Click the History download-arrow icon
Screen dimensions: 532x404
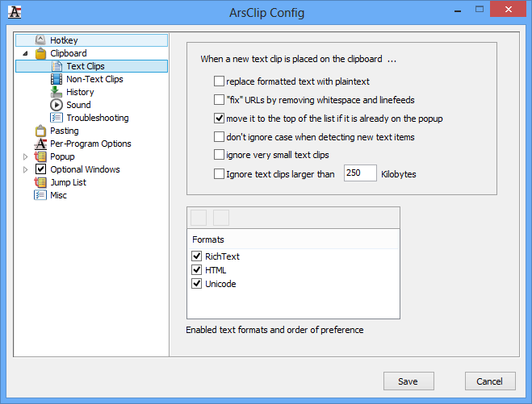57,92
